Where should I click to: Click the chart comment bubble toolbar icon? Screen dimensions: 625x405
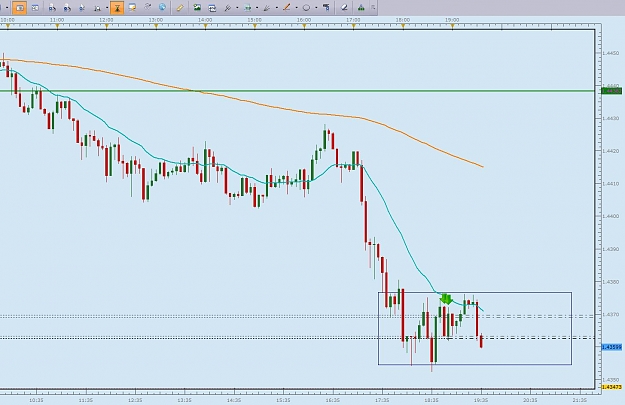[132, 8]
